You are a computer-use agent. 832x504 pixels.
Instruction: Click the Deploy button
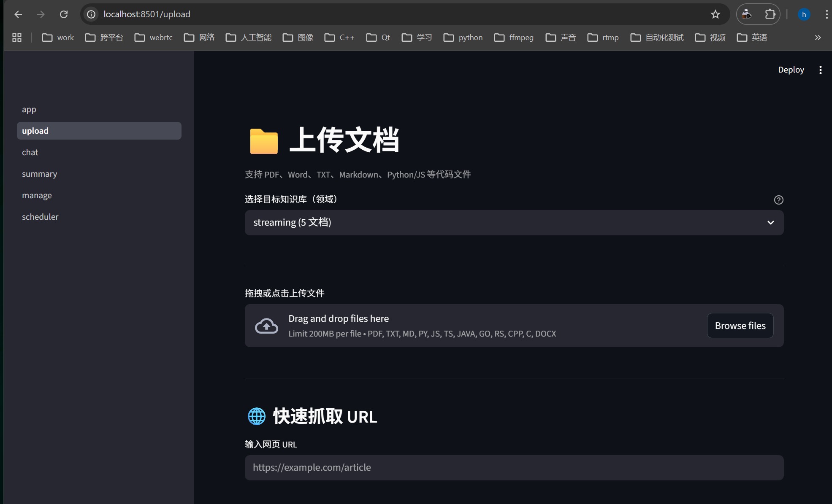click(791, 70)
